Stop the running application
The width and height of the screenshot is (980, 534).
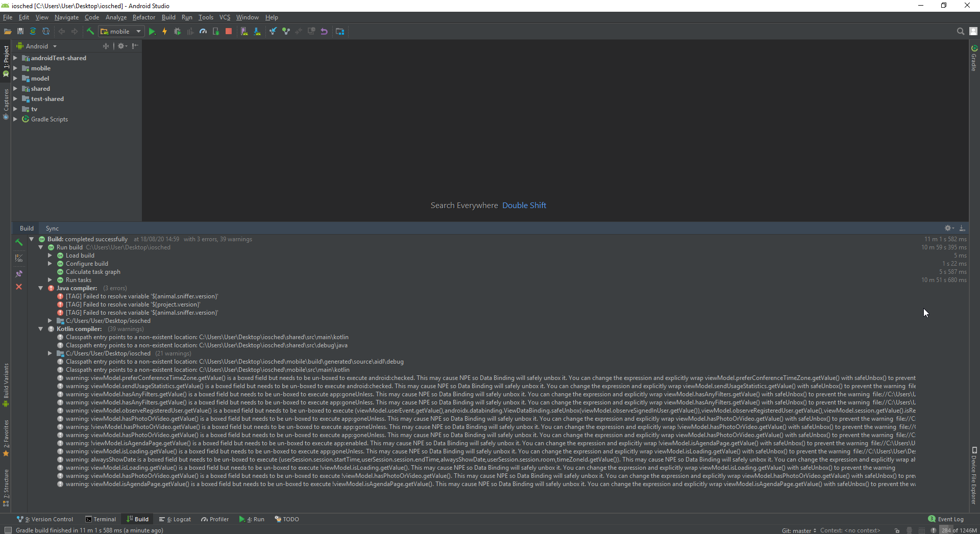228,31
